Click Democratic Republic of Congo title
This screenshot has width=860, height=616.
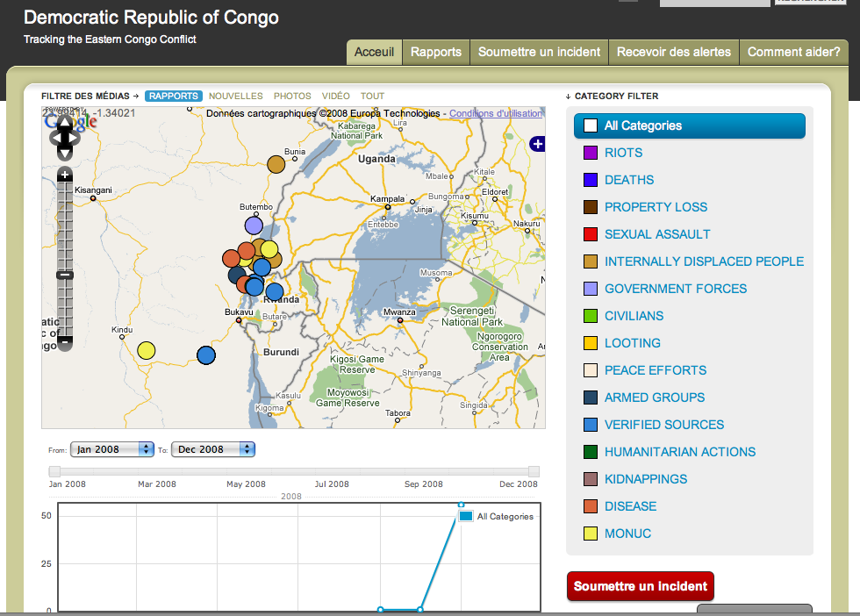[x=151, y=18]
